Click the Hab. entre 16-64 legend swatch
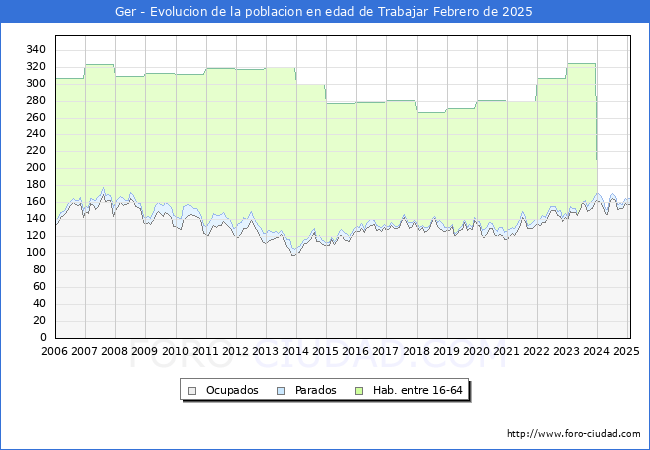The height and width of the screenshot is (450, 650). click(359, 391)
